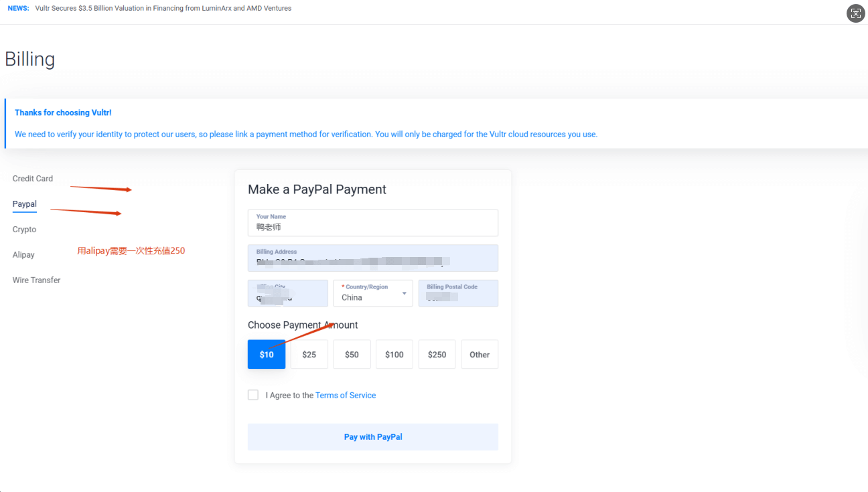Choose the Other payment amount option
The width and height of the screenshot is (868, 492).
coord(480,354)
